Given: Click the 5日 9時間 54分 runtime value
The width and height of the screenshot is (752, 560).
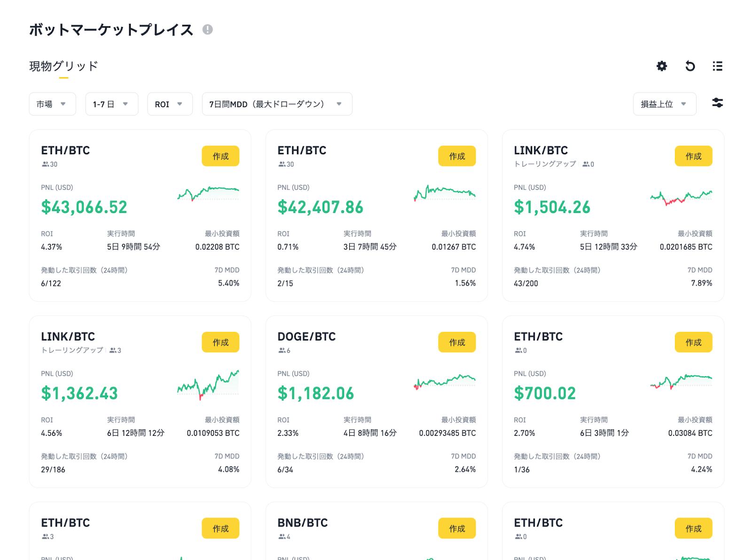Looking at the screenshot, I should 133,247.
